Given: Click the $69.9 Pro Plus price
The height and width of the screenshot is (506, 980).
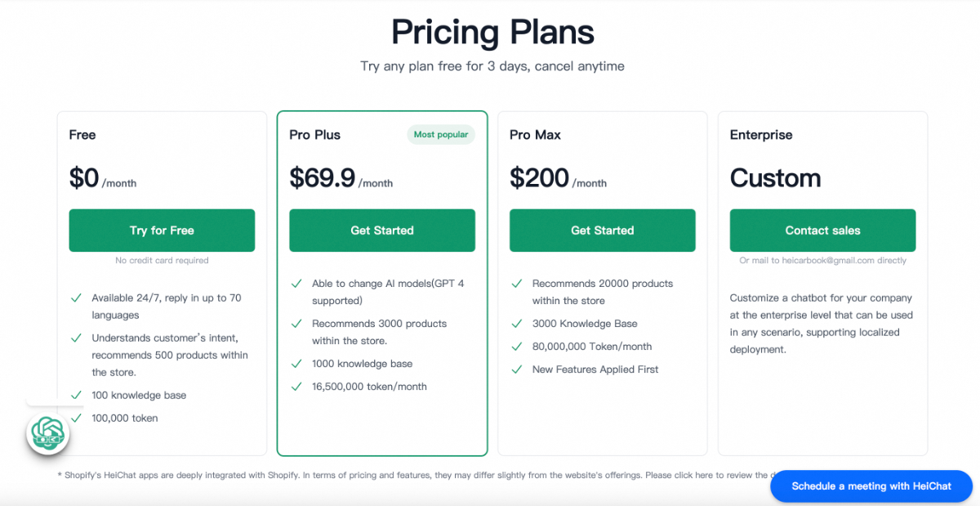Looking at the screenshot, I should point(323,178).
